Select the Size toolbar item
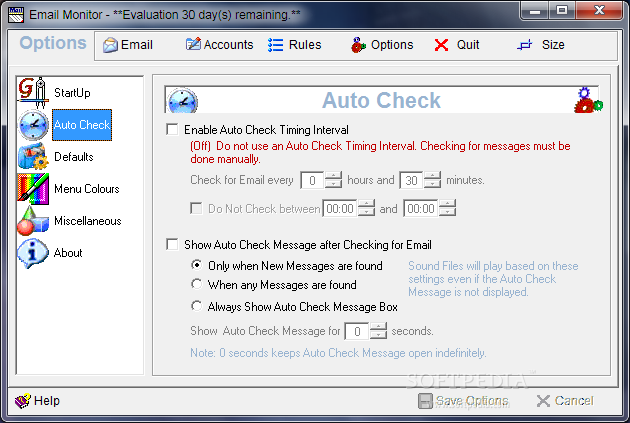The height and width of the screenshot is (423, 630). coord(541,45)
